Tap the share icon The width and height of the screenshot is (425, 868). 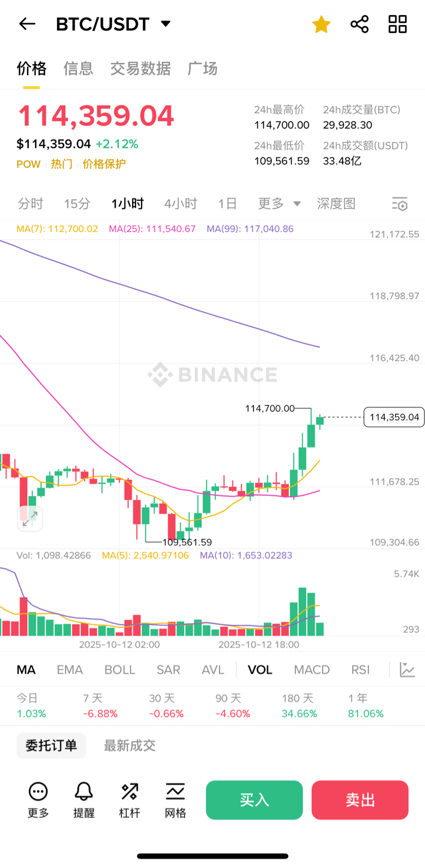(360, 24)
